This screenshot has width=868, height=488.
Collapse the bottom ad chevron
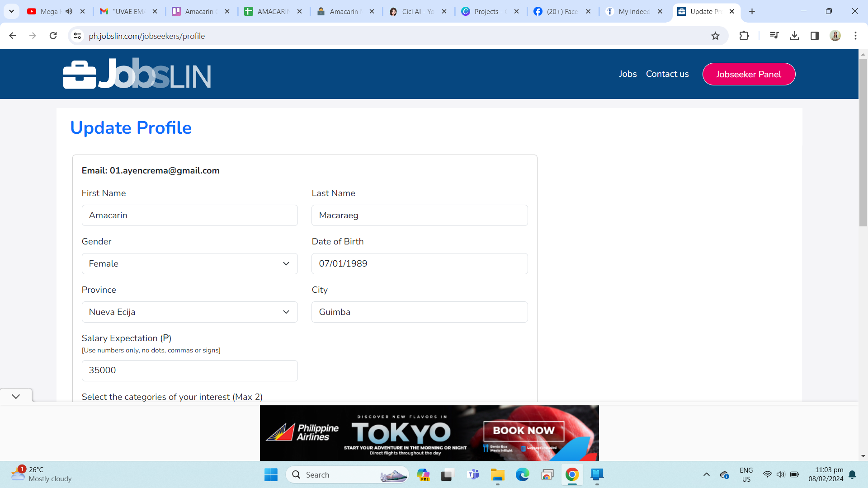click(x=16, y=396)
